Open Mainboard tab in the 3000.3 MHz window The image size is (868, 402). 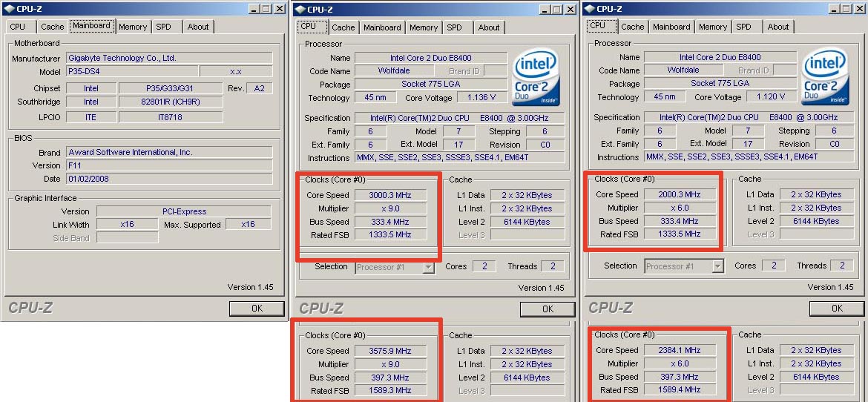coord(382,27)
